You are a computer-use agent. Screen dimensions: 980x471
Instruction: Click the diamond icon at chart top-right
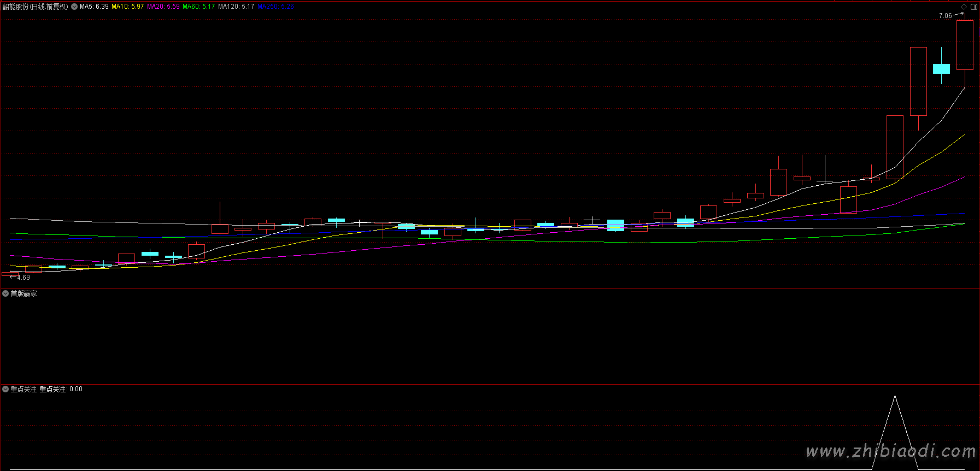click(964, 7)
